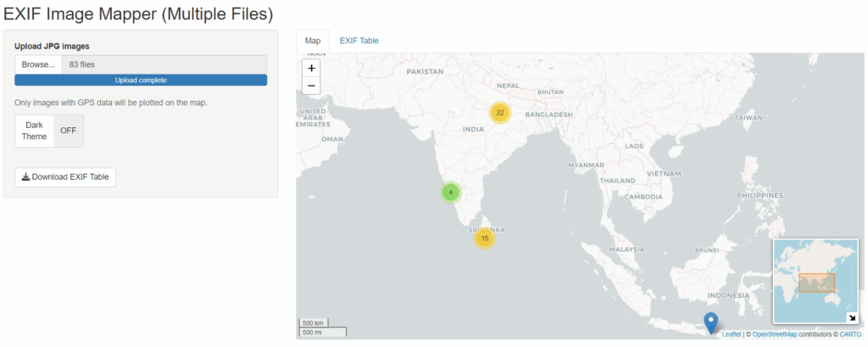
Task: Click the 83 files input field
Action: (x=164, y=64)
